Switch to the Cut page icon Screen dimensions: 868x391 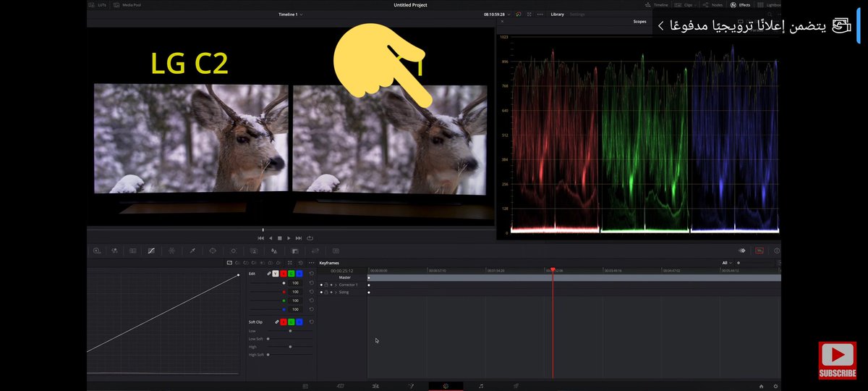click(340, 386)
